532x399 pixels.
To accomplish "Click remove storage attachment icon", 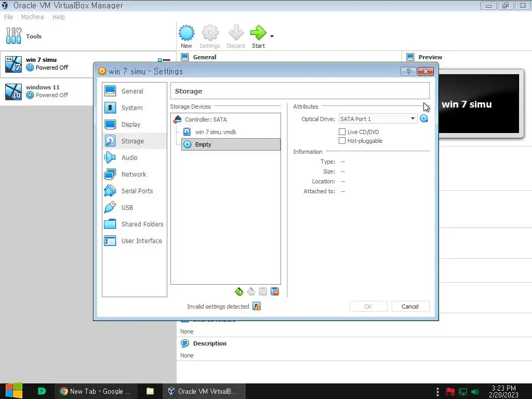I will point(275,291).
